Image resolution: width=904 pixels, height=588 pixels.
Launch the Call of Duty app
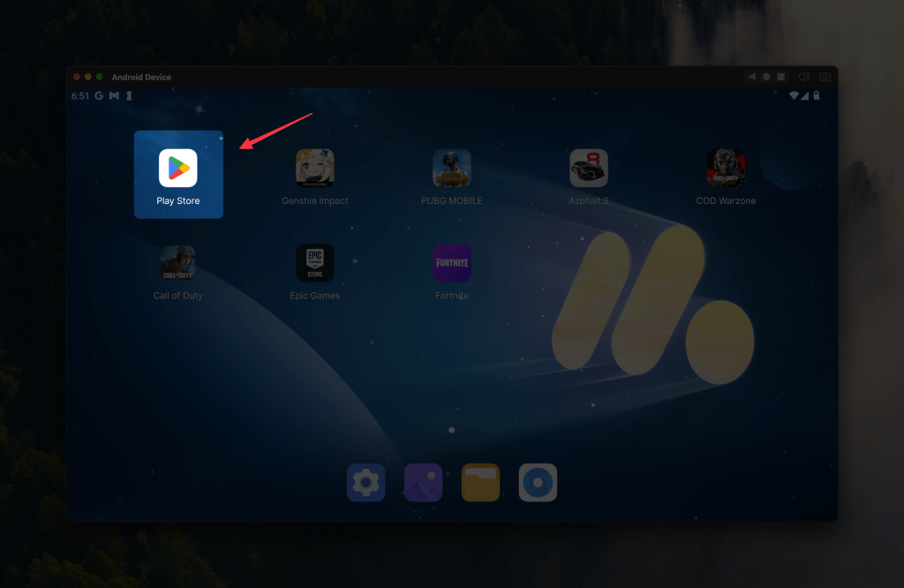click(178, 263)
